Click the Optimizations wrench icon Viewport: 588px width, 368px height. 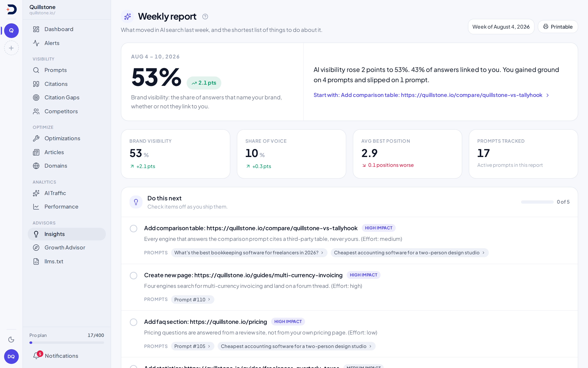point(36,138)
